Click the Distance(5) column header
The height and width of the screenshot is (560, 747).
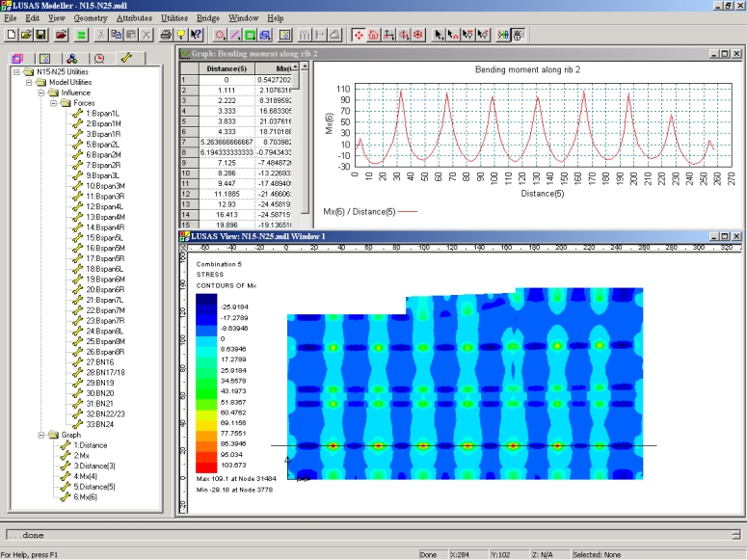pyautogui.click(x=227, y=68)
